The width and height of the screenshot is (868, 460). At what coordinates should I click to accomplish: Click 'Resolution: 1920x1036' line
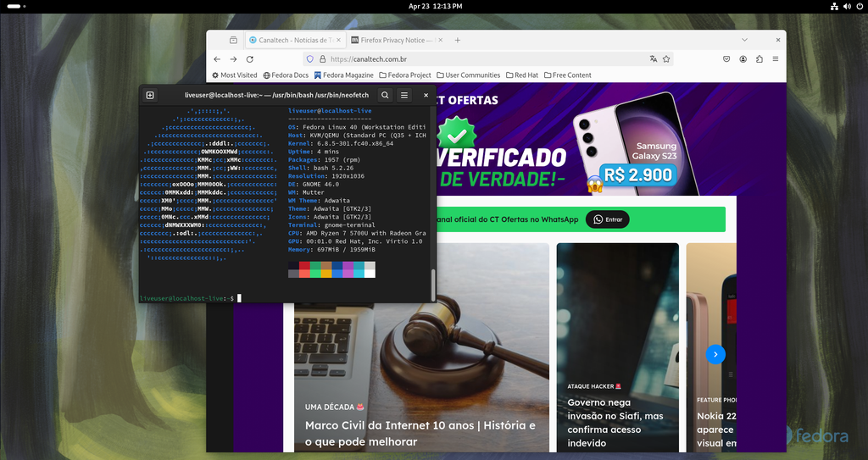click(326, 176)
